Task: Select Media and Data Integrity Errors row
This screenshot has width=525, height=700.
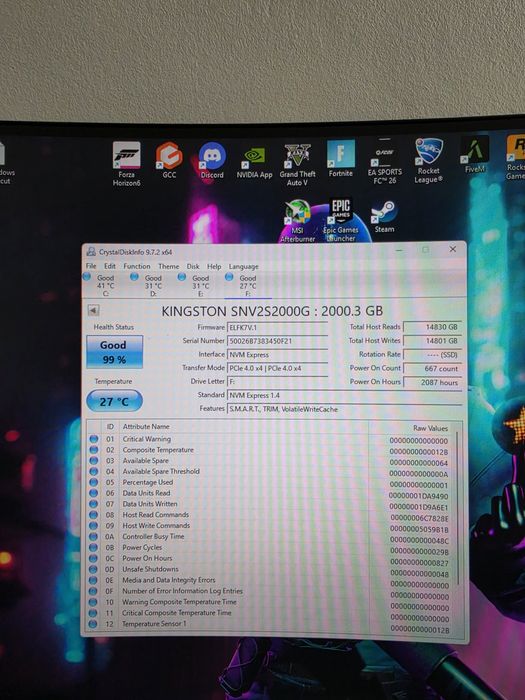Action: (270, 580)
